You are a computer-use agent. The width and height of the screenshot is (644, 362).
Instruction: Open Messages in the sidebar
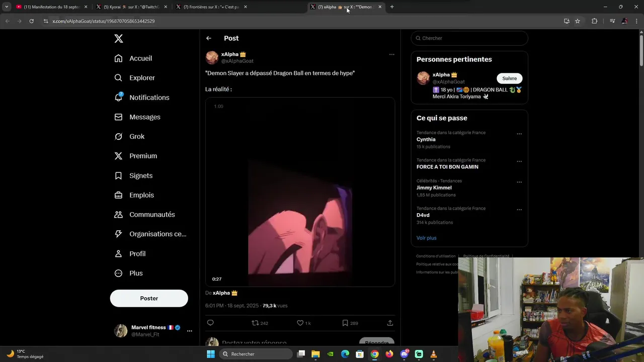[x=137, y=117]
